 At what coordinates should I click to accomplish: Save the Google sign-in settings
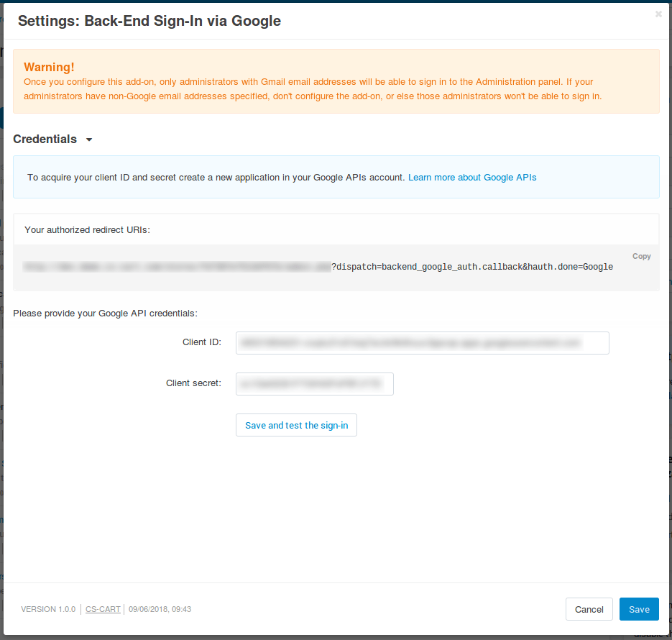point(638,609)
